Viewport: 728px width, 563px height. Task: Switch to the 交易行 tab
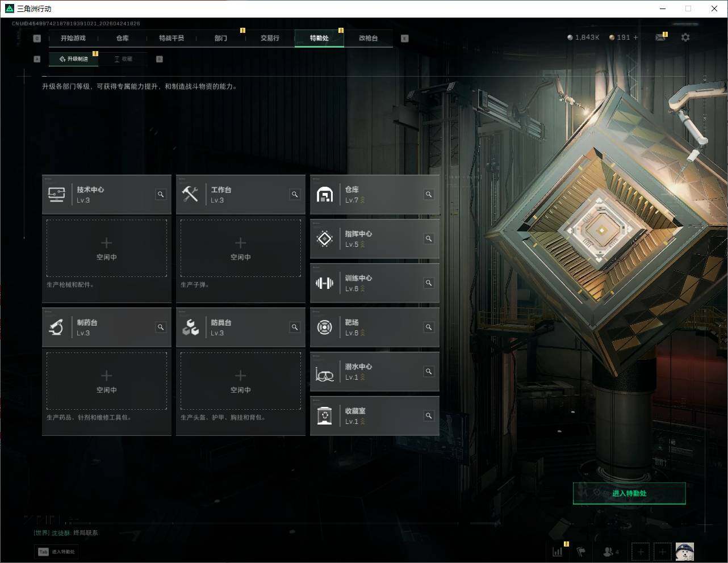(270, 38)
